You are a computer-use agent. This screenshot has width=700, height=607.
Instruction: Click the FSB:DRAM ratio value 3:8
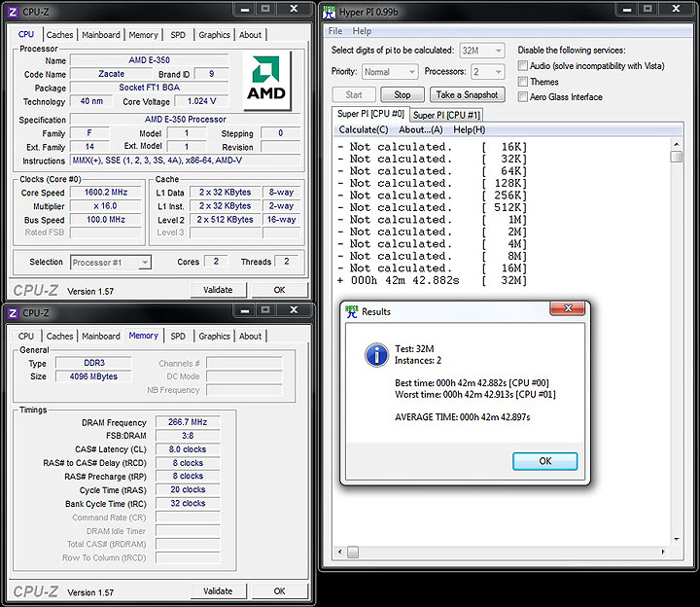coord(188,436)
